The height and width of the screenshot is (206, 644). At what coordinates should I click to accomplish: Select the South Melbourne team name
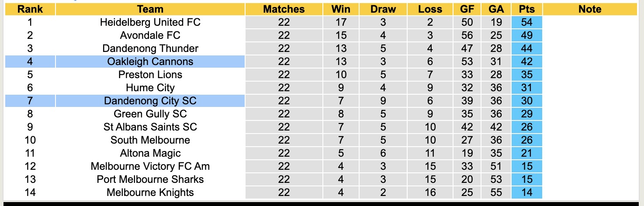coord(150,140)
